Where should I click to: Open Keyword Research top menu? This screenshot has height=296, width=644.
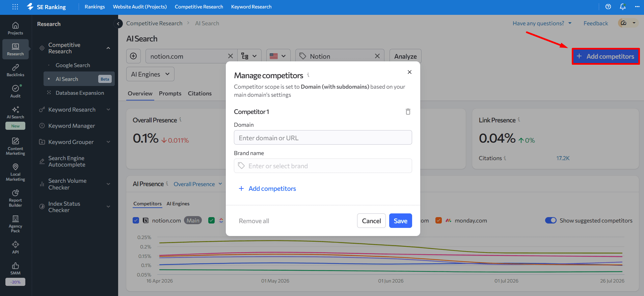[x=251, y=7]
